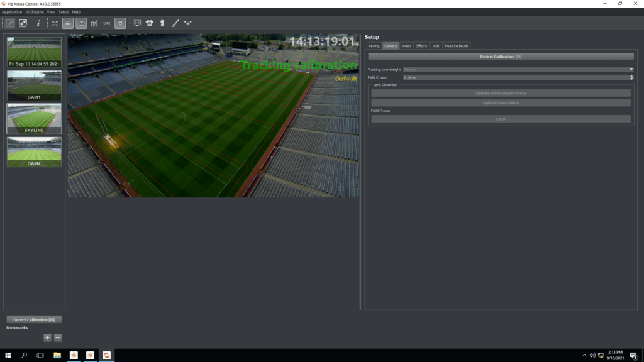Toggle LIVE mode in the toolbar
644x362 pixels.
[x=107, y=23]
